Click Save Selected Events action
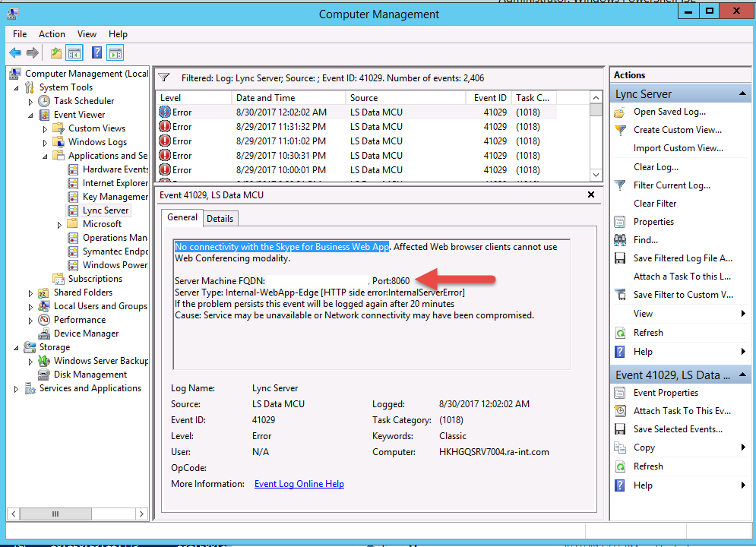Image resolution: width=756 pixels, height=547 pixels. click(x=678, y=429)
